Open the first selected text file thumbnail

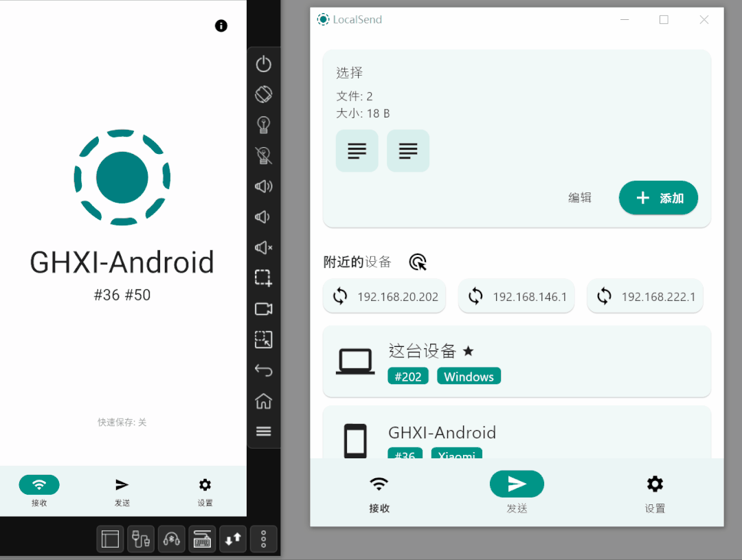click(x=357, y=151)
